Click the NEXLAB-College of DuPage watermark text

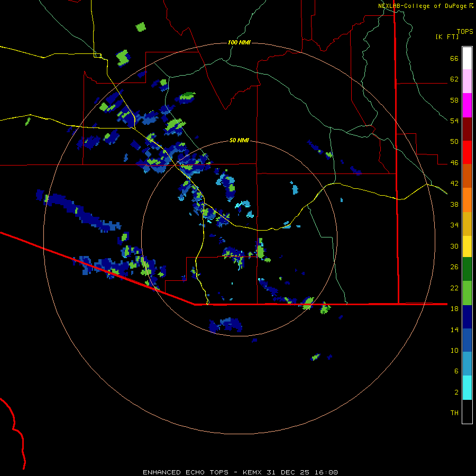(426, 6)
